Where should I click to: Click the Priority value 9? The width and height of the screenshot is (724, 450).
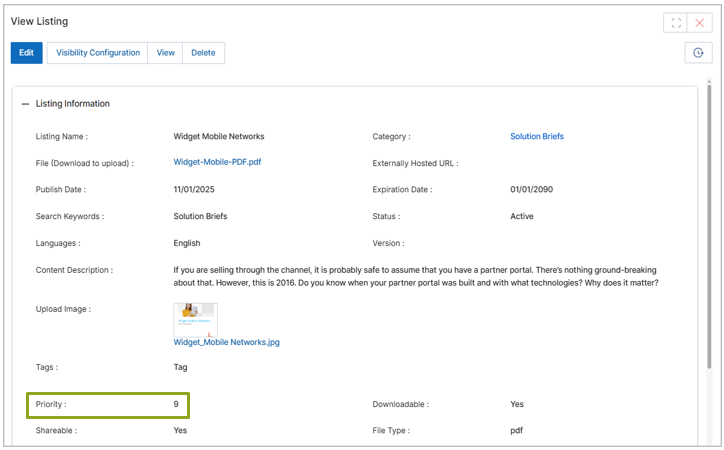176,404
